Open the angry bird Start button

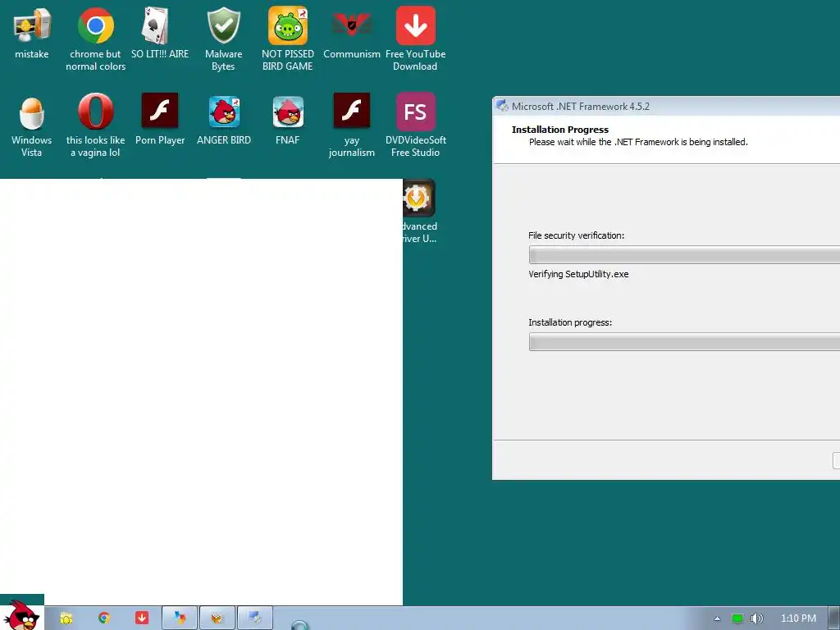click(22, 616)
